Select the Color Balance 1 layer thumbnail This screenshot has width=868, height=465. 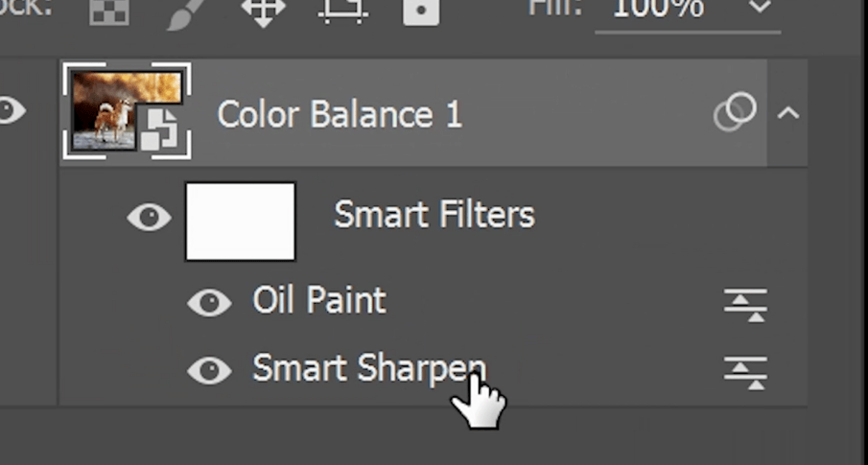tap(128, 112)
